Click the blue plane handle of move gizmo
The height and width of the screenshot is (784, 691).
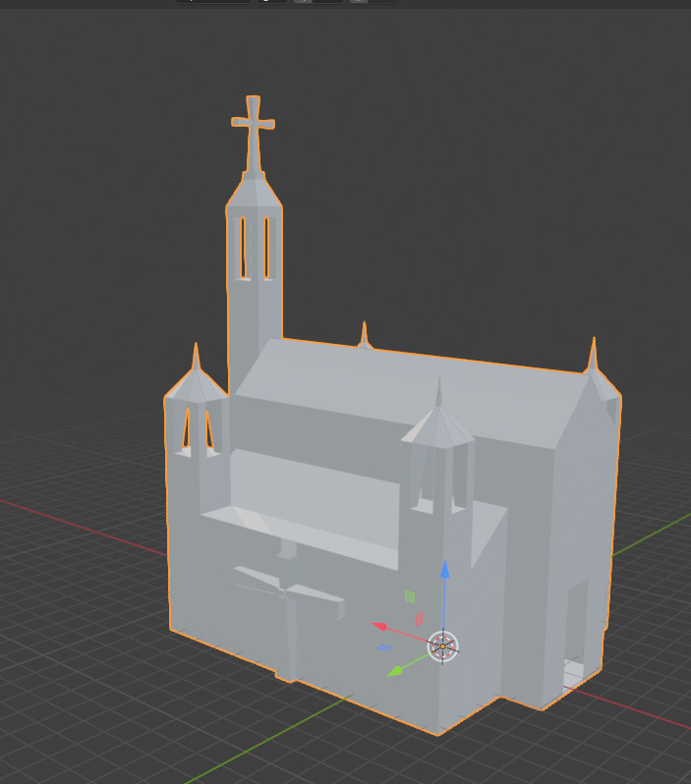point(383,647)
